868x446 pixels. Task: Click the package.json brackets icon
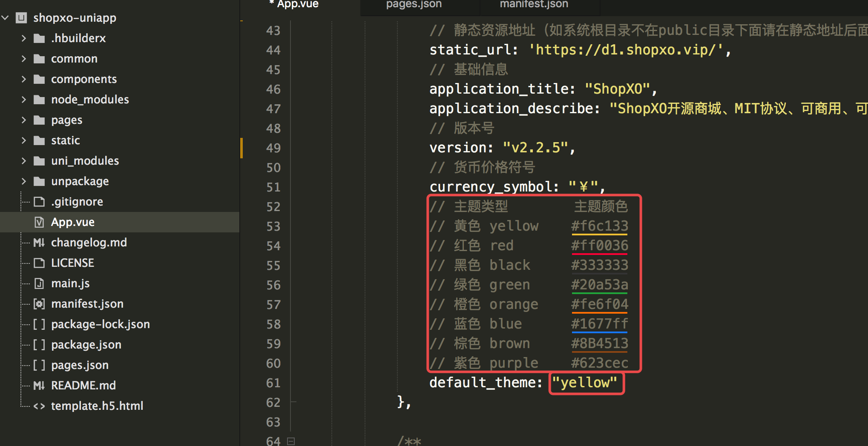[x=39, y=345]
